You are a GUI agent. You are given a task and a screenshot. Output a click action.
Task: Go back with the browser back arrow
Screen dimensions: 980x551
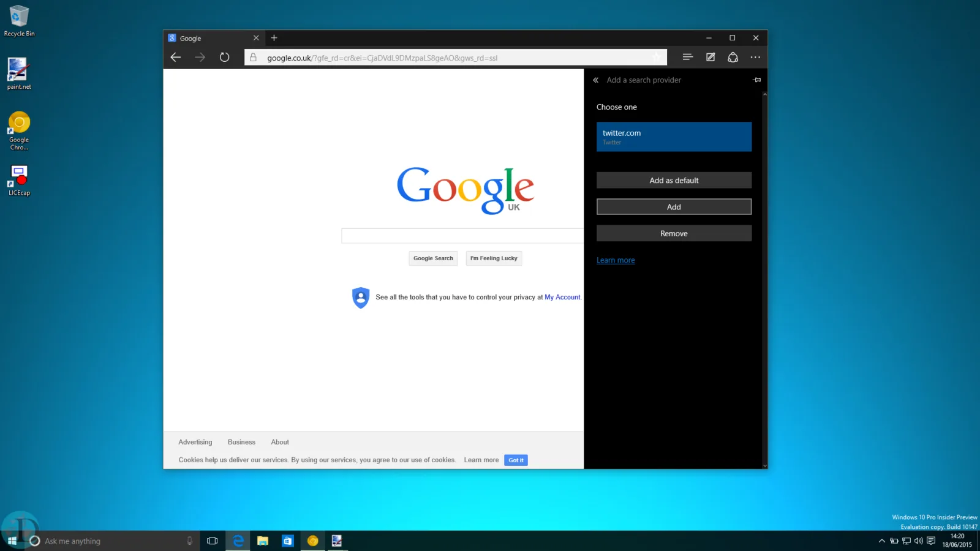tap(176, 58)
